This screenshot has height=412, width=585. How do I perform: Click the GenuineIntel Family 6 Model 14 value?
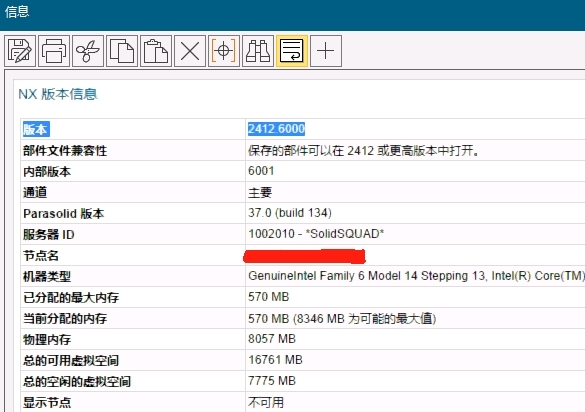click(x=416, y=276)
